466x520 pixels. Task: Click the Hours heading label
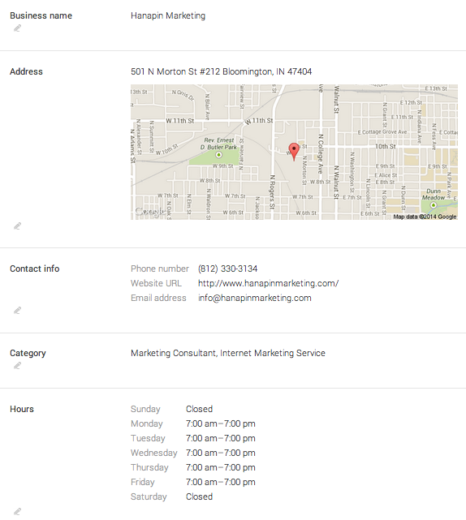pyautogui.click(x=22, y=409)
